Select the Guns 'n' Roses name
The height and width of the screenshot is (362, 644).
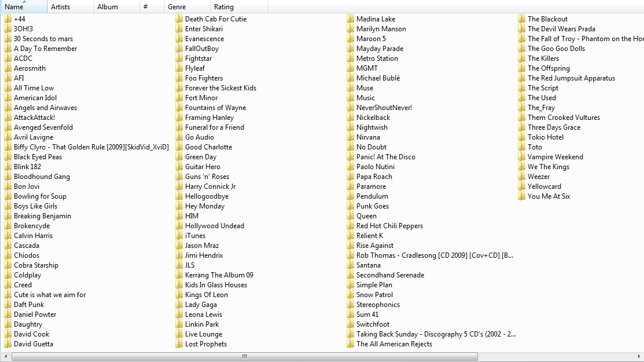207,177
